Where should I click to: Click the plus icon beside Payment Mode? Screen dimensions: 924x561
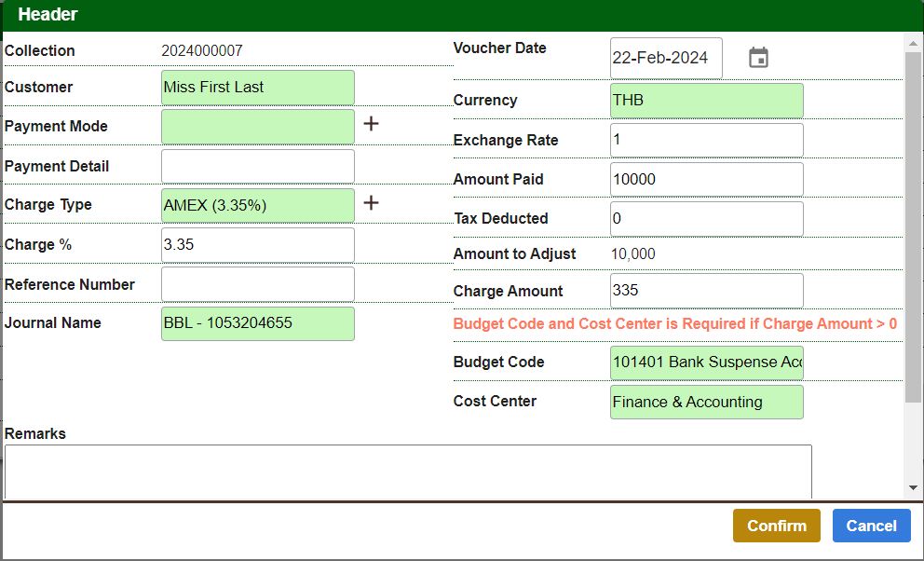coord(371,124)
